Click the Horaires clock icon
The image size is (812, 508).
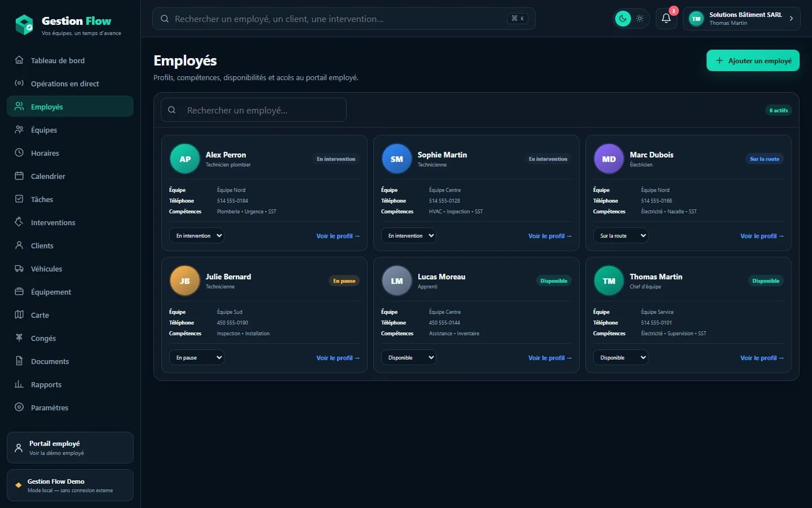click(19, 152)
